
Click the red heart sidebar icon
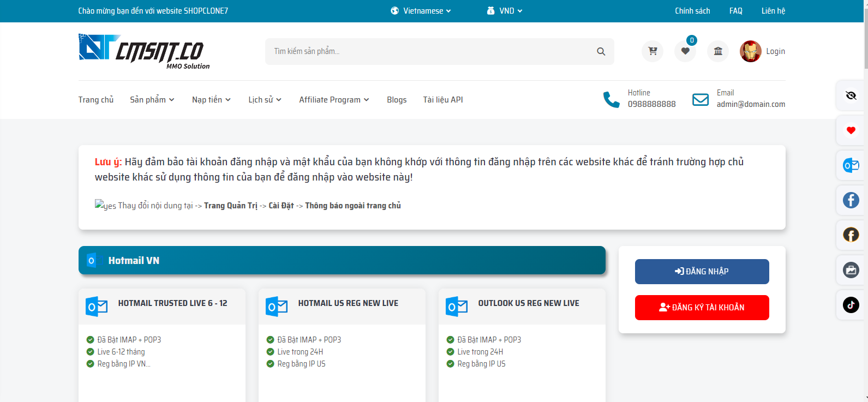(x=851, y=130)
